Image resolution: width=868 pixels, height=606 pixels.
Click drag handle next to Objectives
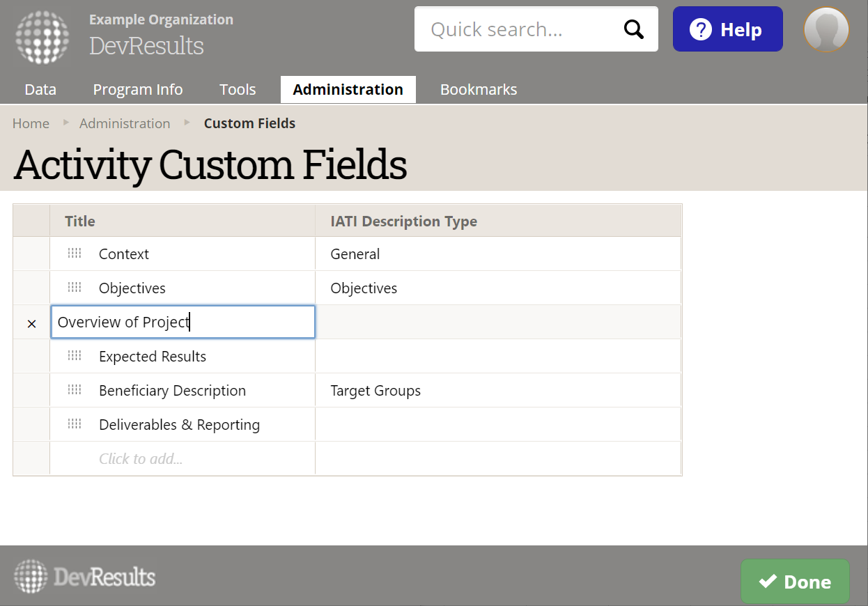75,288
